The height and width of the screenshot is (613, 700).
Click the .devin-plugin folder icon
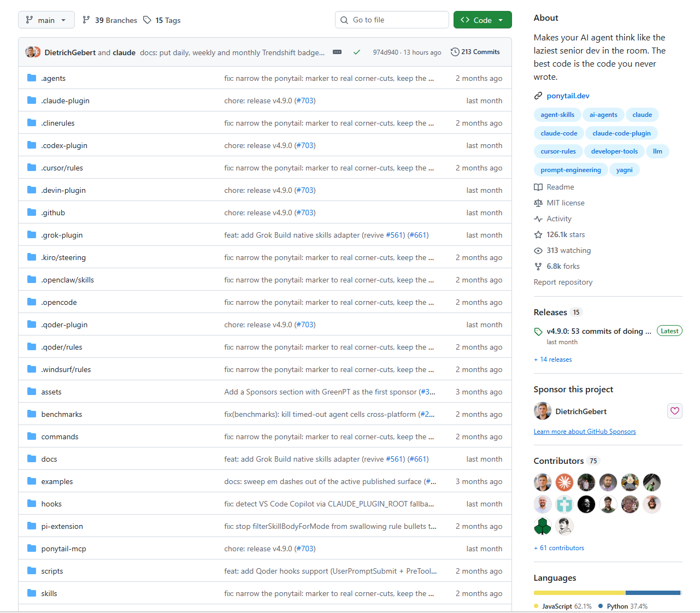32,190
